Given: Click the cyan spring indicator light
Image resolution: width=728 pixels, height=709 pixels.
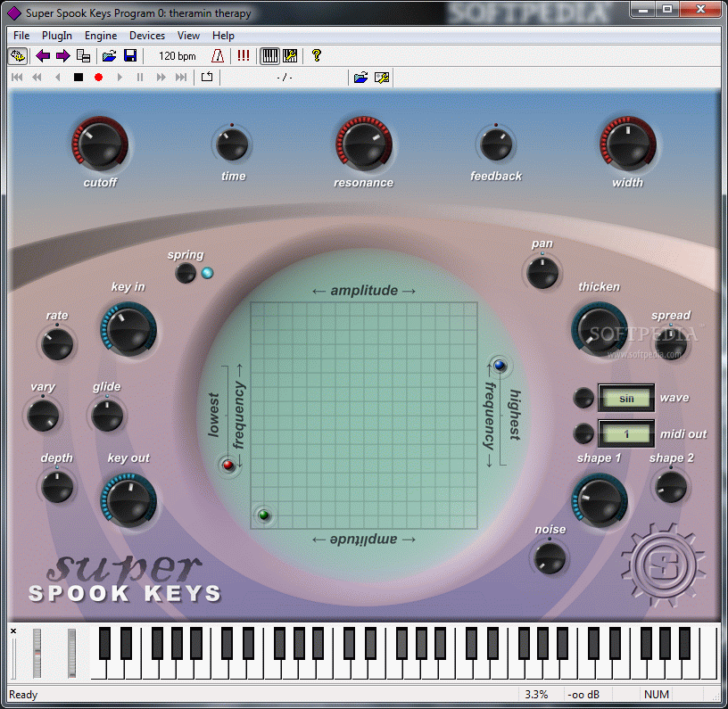Looking at the screenshot, I should 208,273.
